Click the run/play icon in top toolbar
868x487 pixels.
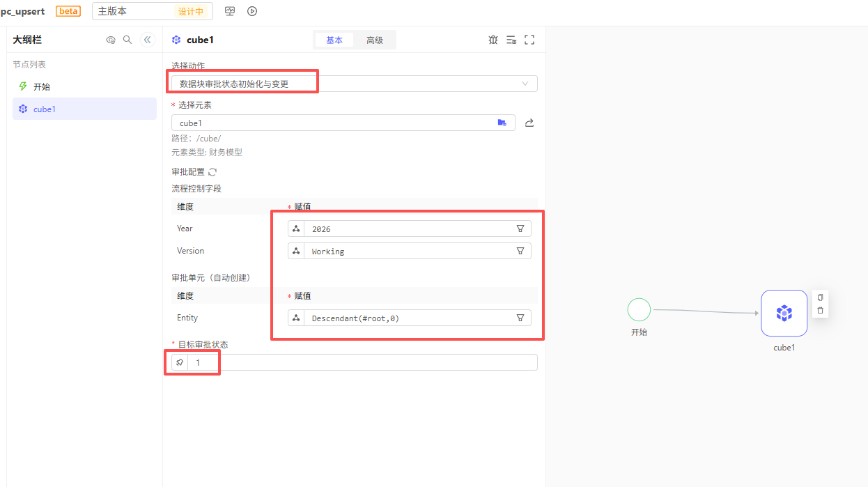(252, 11)
